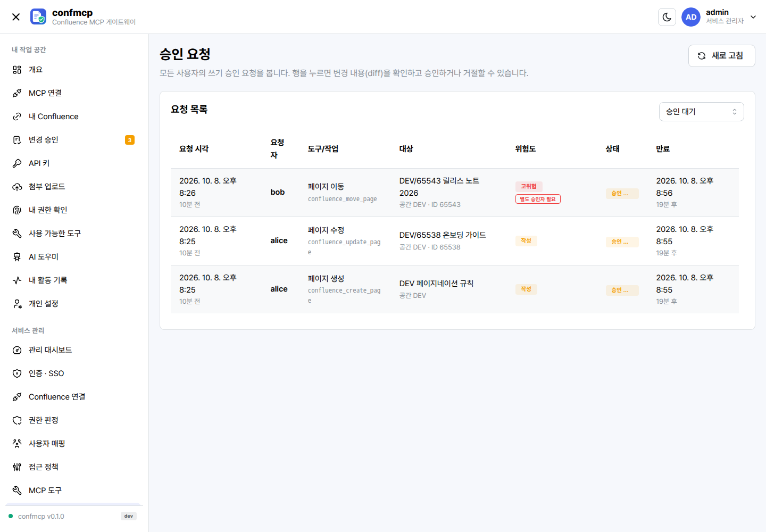766x532 pixels.
Task: Click the 관리 대시보드 gauge icon
Action: tap(17, 350)
